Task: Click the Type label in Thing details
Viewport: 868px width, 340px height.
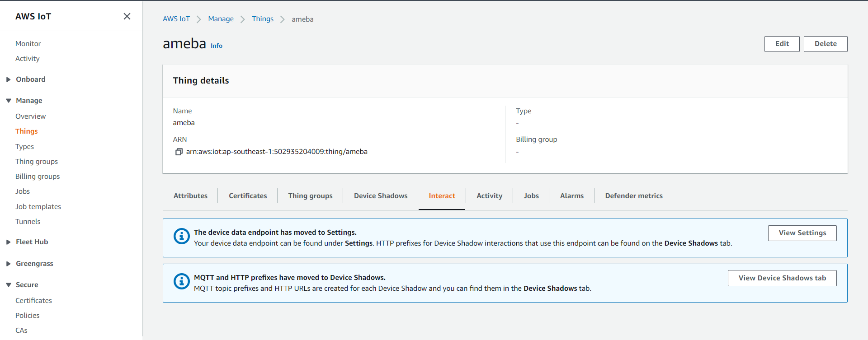Action: [524, 111]
